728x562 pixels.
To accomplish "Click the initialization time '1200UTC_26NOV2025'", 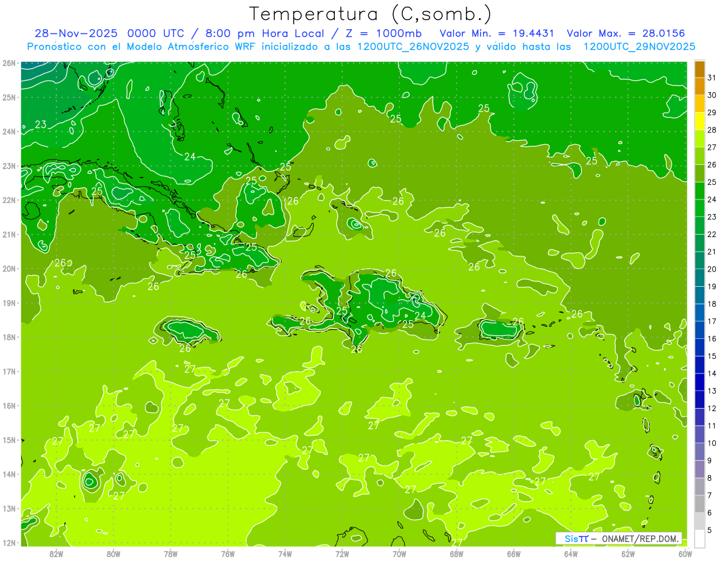I will 413,47.
